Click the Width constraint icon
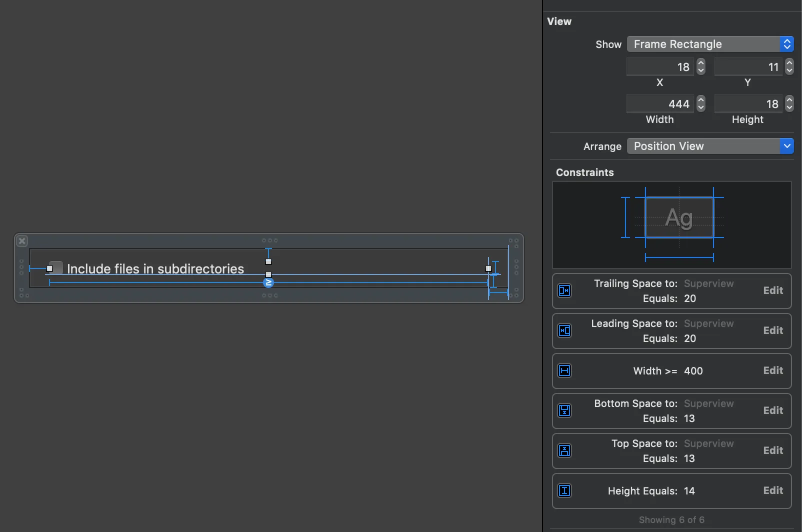This screenshot has width=802, height=532. [x=564, y=370]
